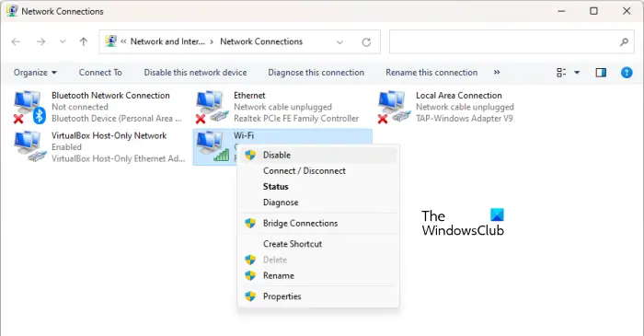The image size is (644, 336).
Task: Choose Properties from the context menu
Action: tap(318, 296)
